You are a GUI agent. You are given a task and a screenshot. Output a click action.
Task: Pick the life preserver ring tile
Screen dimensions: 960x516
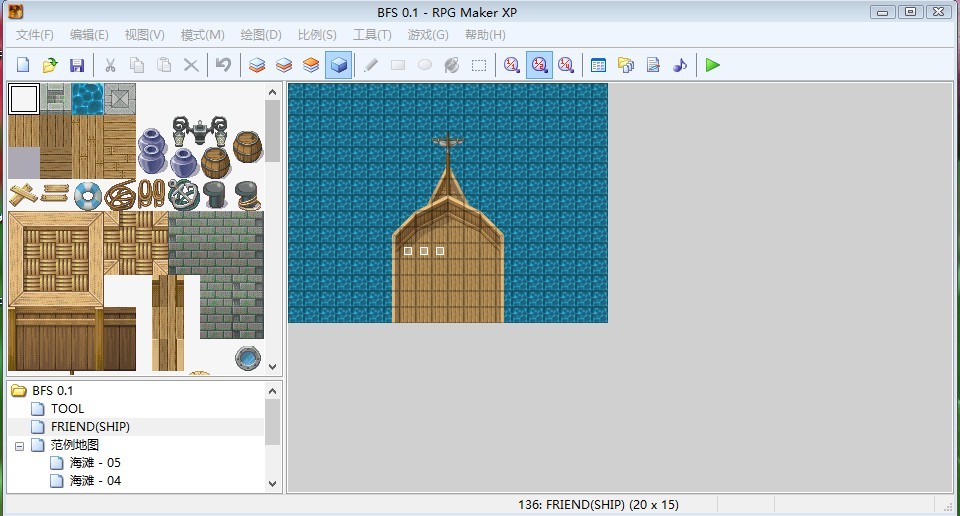coord(88,196)
